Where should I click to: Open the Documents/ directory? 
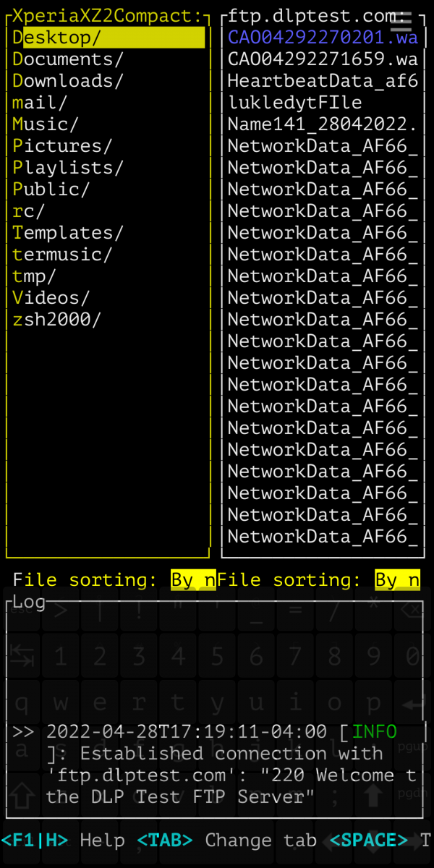point(68,59)
